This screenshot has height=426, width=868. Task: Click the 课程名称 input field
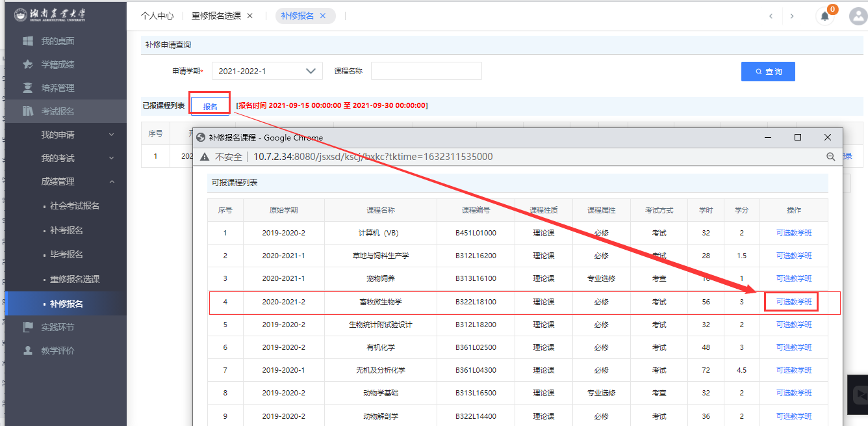click(x=426, y=71)
